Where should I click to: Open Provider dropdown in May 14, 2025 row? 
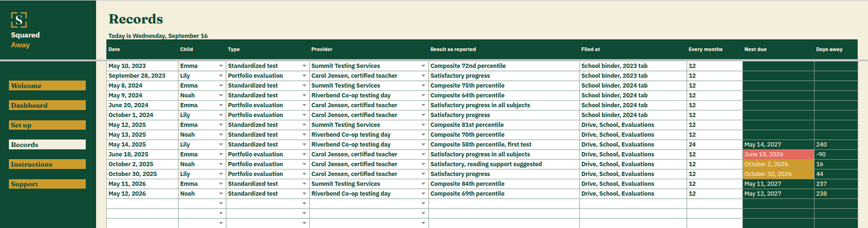tap(423, 145)
